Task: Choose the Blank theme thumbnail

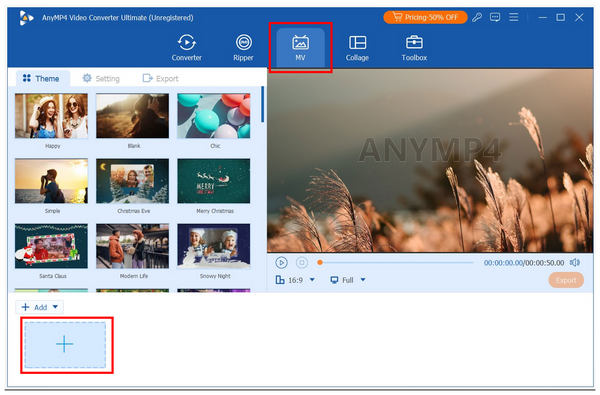Action: pos(132,116)
